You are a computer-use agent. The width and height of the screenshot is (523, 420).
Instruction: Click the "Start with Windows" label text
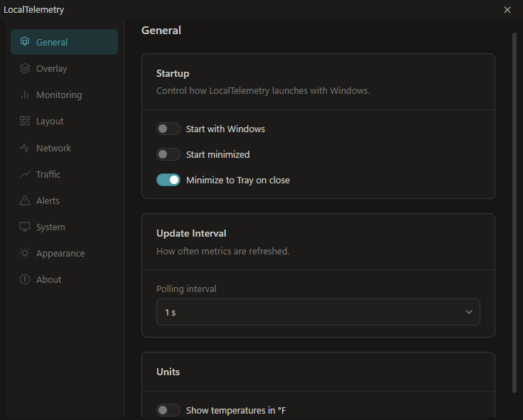(225, 129)
